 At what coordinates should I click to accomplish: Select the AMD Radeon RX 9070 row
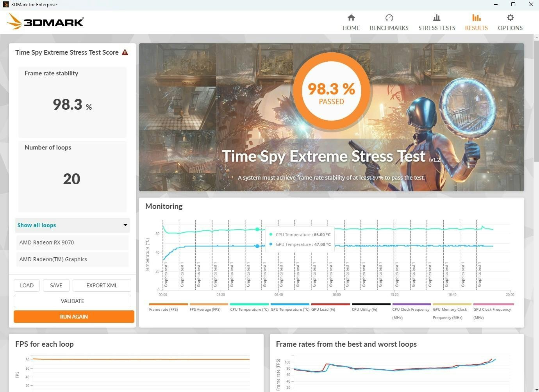[x=72, y=242]
